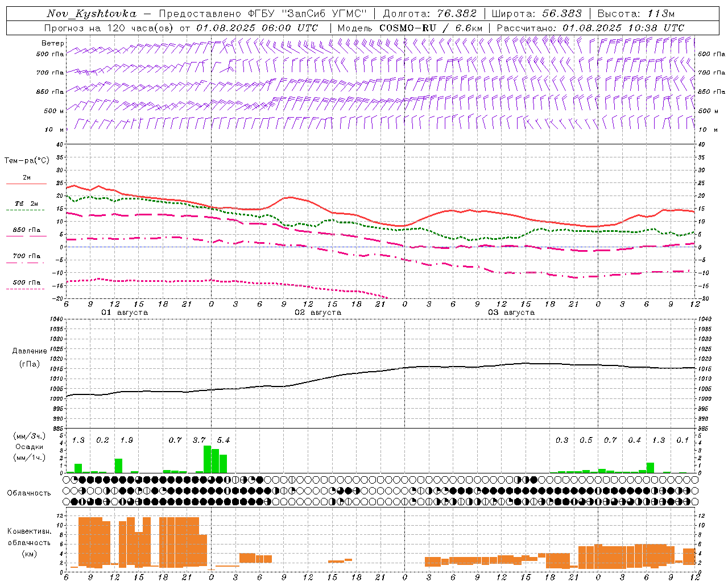Click the 03 августа date label
728x582 pixels.
click(x=511, y=313)
